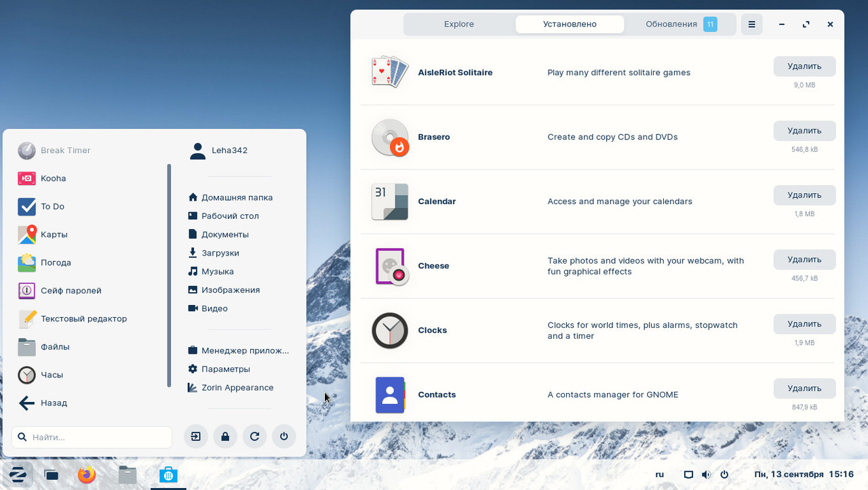
Task: Click the tray power icon
Action: pos(724,474)
